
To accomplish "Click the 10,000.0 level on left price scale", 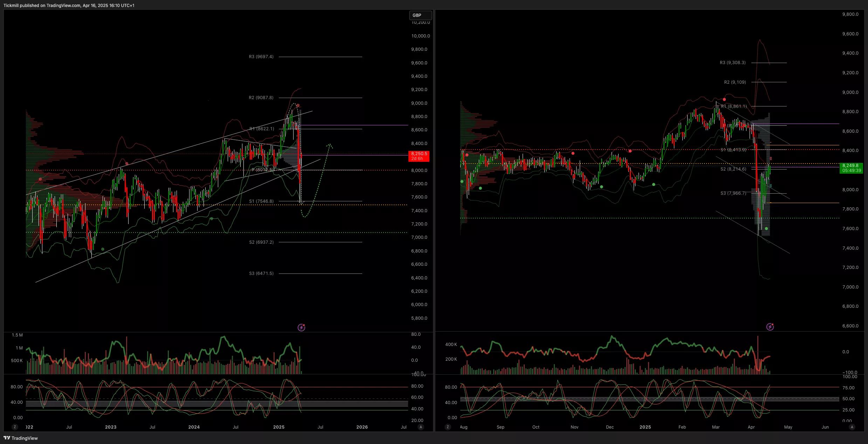I will coord(420,36).
